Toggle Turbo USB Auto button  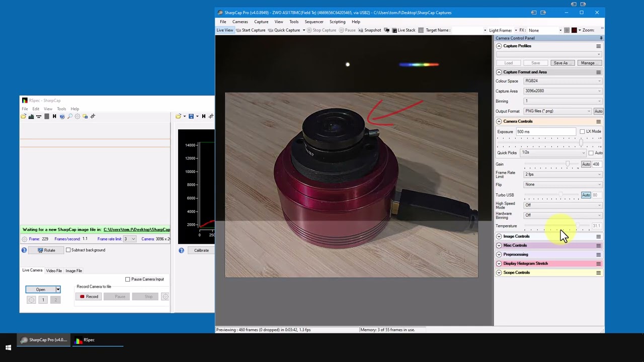586,195
